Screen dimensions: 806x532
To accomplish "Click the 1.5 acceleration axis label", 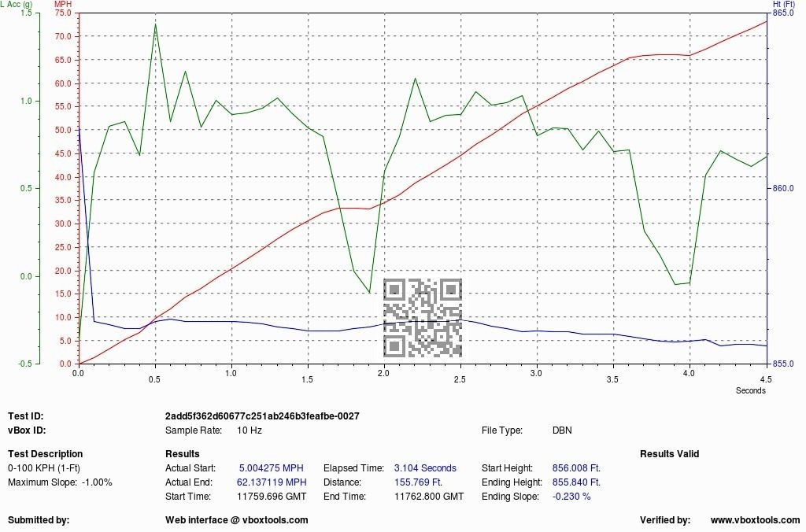I will 26,13.
